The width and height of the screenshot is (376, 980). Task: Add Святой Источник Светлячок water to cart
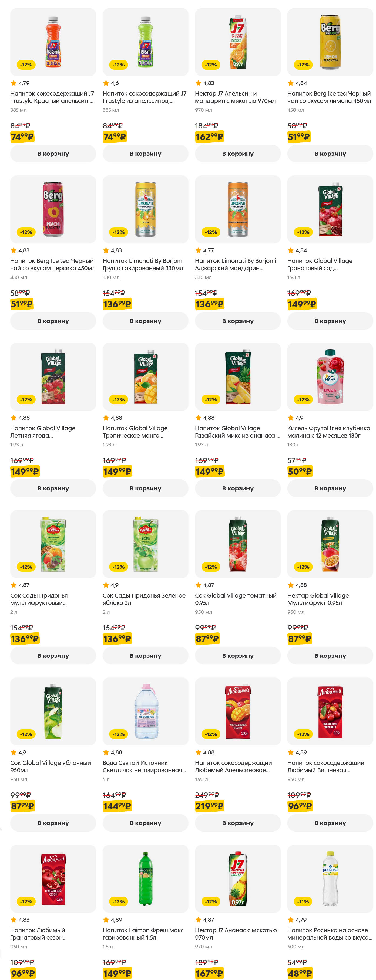(x=145, y=823)
